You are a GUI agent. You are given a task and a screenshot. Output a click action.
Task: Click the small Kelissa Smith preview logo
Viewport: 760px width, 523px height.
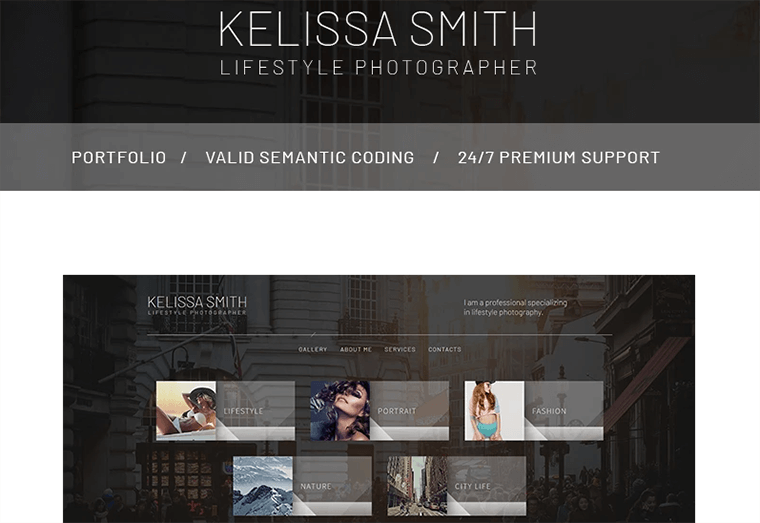197,305
